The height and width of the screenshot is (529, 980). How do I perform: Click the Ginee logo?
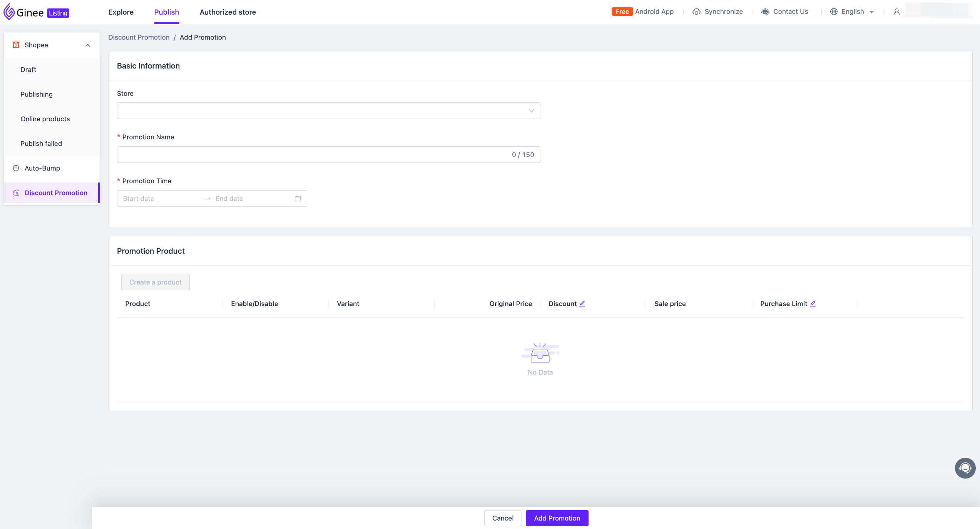pos(24,12)
